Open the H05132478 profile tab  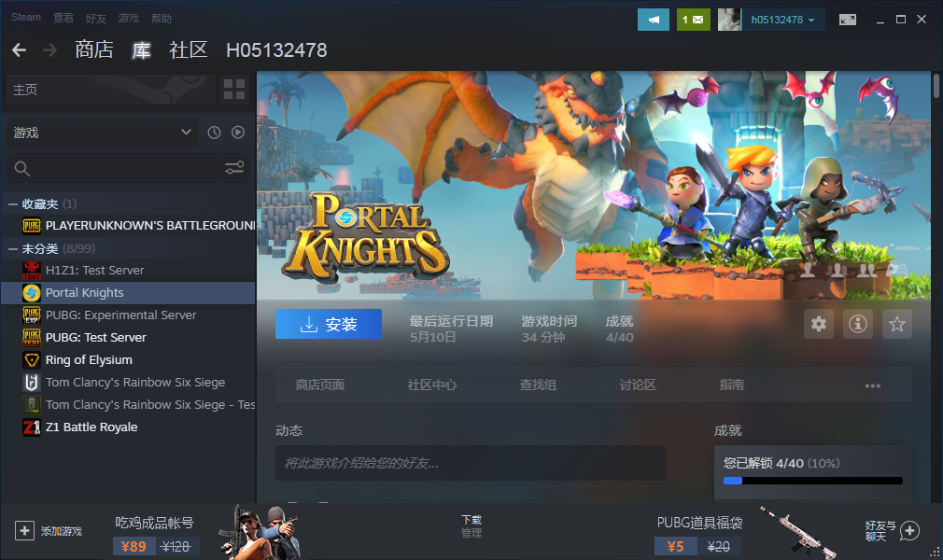click(276, 49)
